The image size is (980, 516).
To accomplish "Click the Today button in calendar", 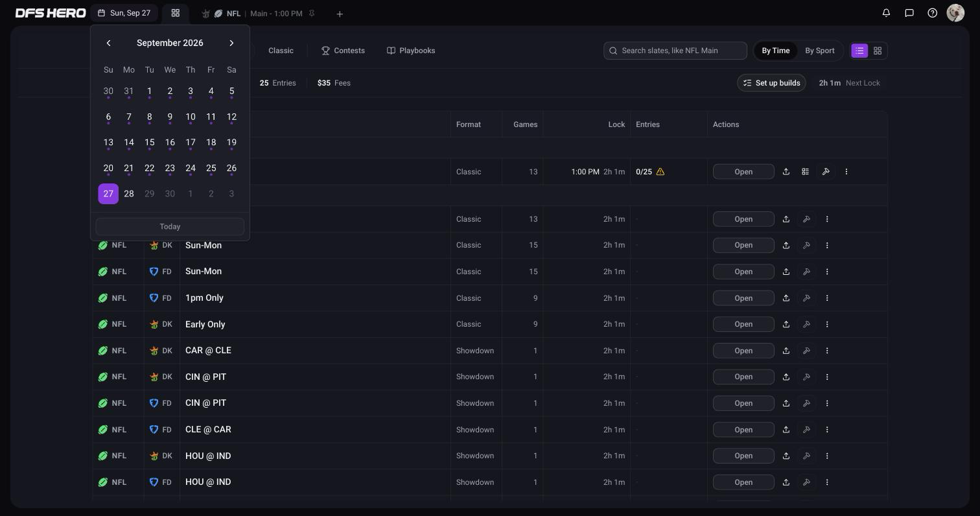I will click(x=170, y=226).
